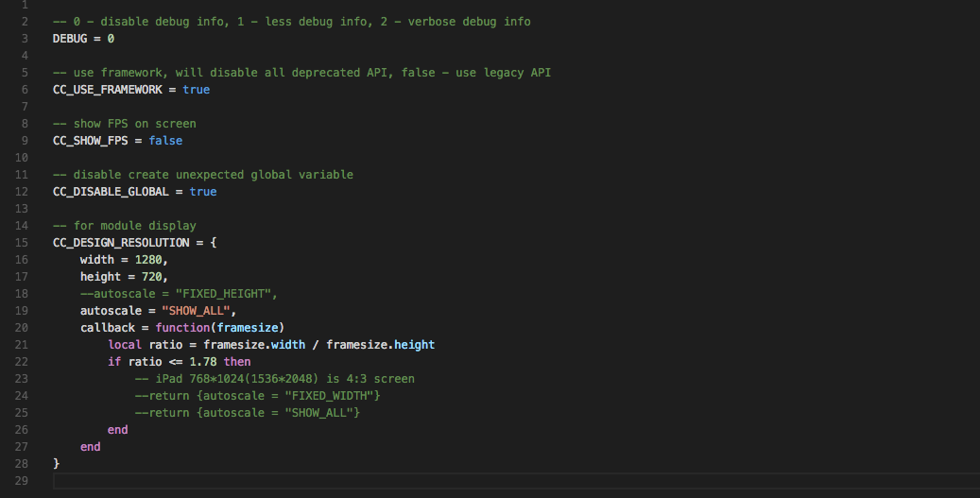
Task: Click the uncommented "SHOW_ALL" string on line 19
Action: coord(197,311)
